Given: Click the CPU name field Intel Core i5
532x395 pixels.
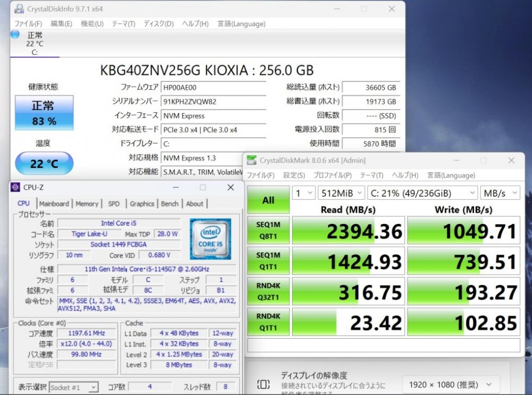Looking at the screenshot, I should [x=119, y=223].
